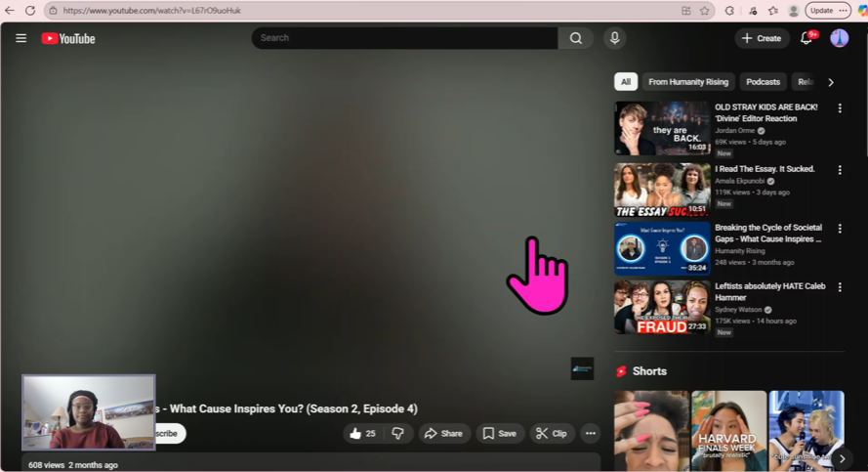Open the account avatar menu
Viewport: 868px width, 472px height.
(840, 38)
